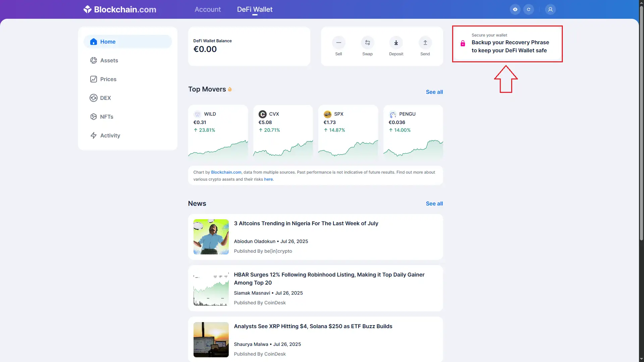
Task: Click the Blockchain.com logo
Action: 120,9
